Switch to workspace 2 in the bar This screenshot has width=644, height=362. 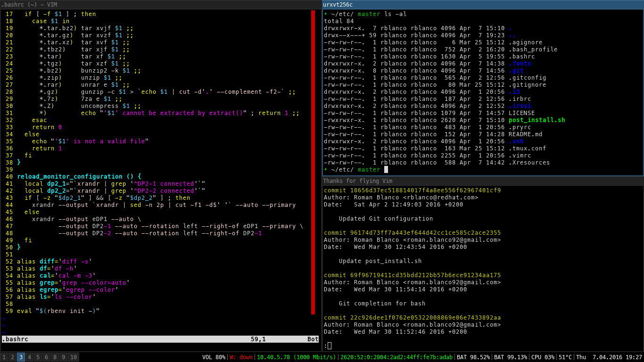click(x=13, y=357)
